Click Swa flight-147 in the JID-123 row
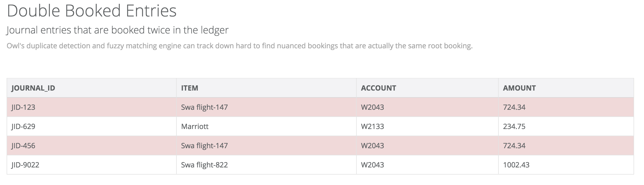Viewport: 644px width, 185px height. pyautogui.click(x=204, y=107)
